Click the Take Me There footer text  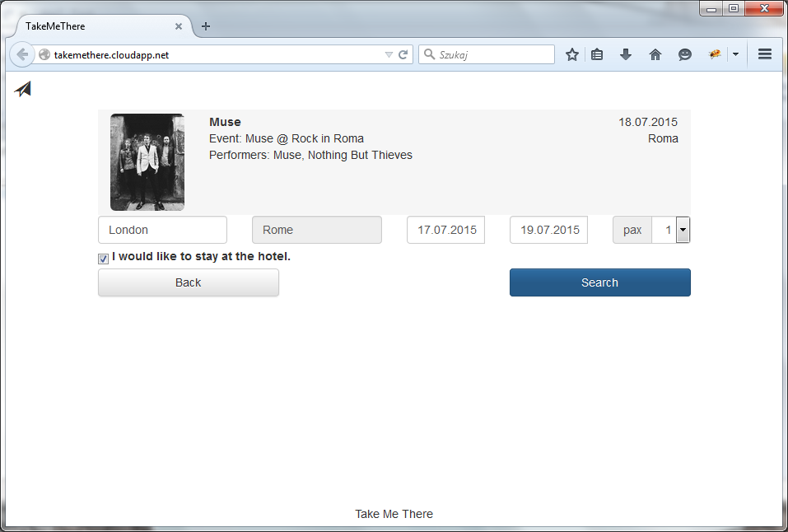point(394,514)
